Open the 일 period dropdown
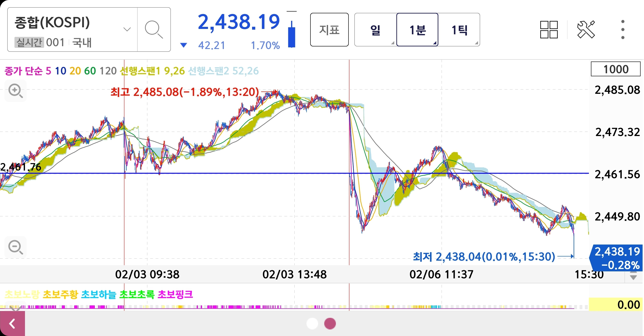This screenshot has height=336, width=644. [375, 30]
